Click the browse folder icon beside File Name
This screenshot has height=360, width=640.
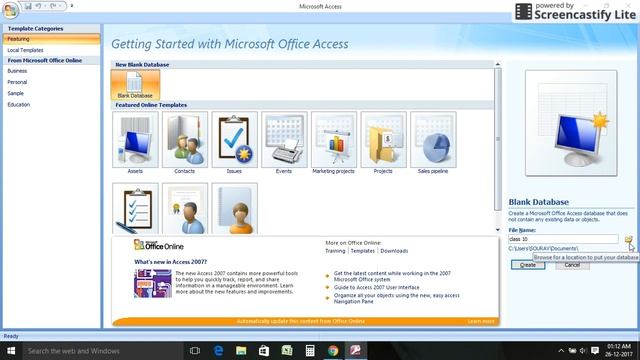[x=628, y=239]
